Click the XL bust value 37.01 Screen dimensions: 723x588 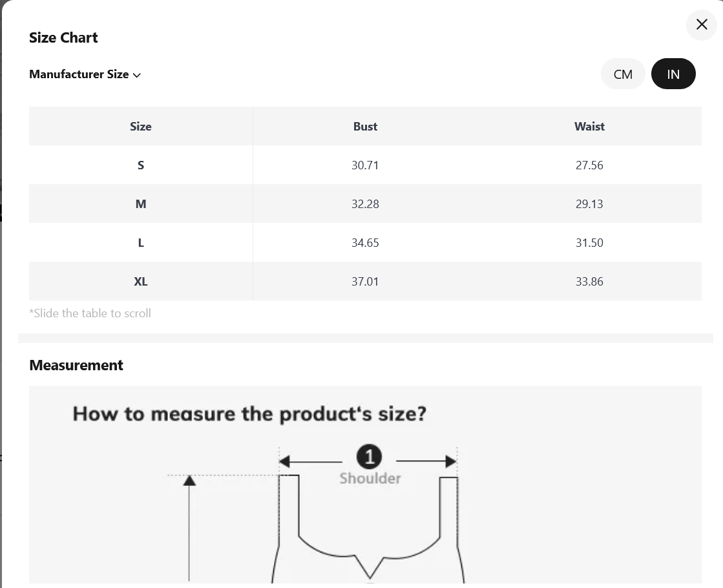tap(365, 281)
